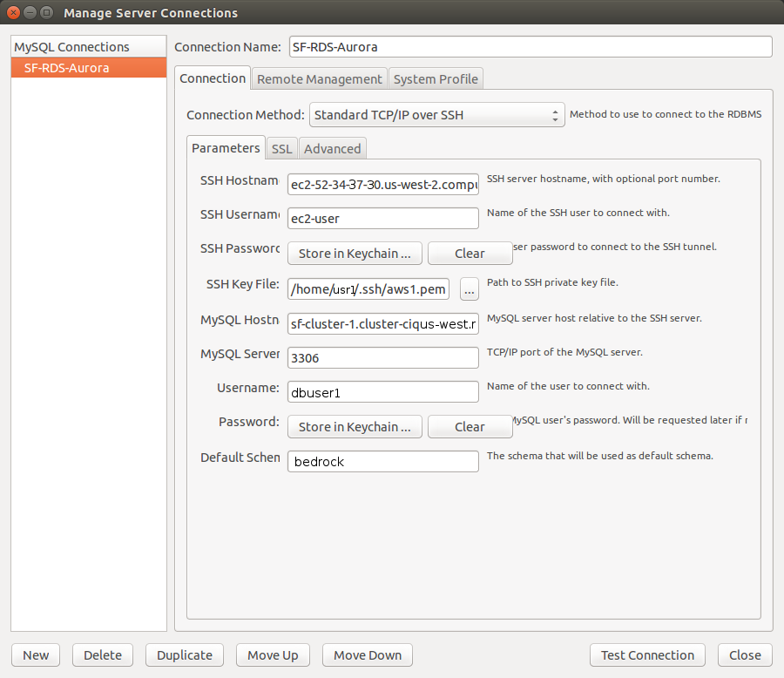Viewport: 784px width, 678px height.
Task: Click the SSH key file browse button
Action: click(x=470, y=289)
